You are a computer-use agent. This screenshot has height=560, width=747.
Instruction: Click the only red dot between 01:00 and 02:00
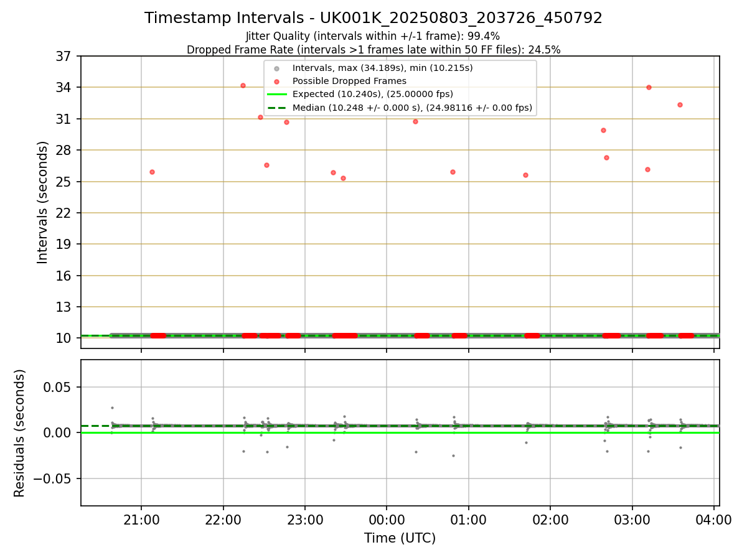pyautogui.click(x=525, y=175)
